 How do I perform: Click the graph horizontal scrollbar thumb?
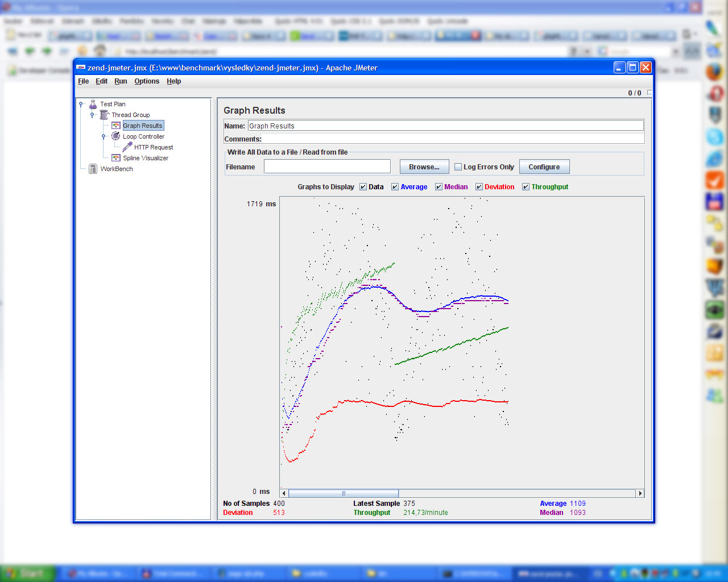344,493
